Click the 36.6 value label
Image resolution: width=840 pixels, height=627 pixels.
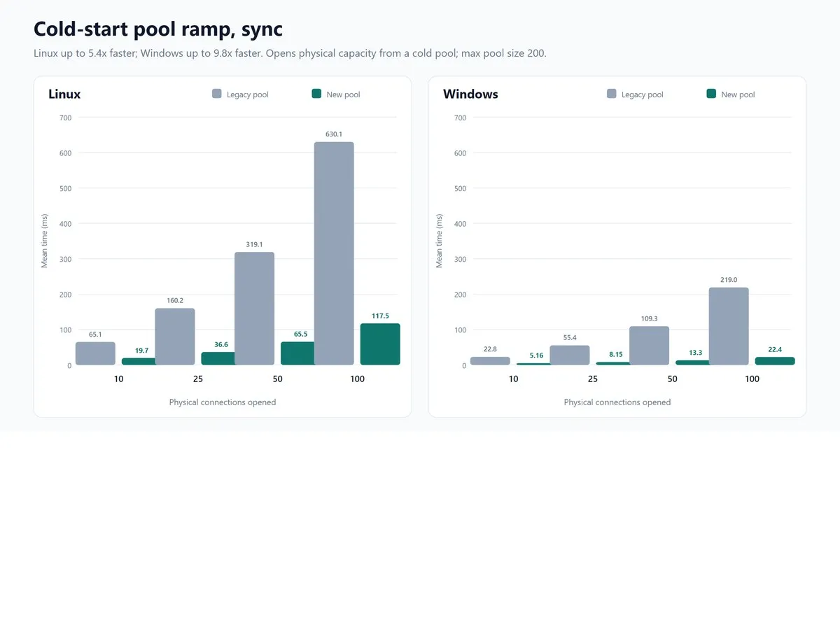[221, 344]
